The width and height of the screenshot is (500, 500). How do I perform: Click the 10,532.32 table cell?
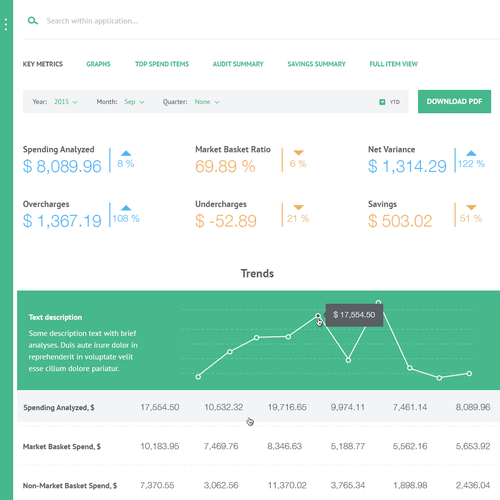[223, 407]
